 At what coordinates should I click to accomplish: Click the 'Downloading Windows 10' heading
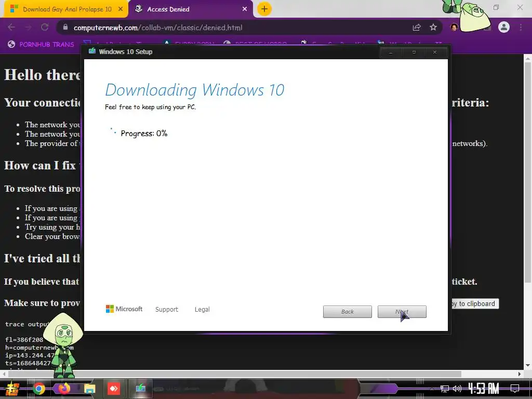click(195, 90)
